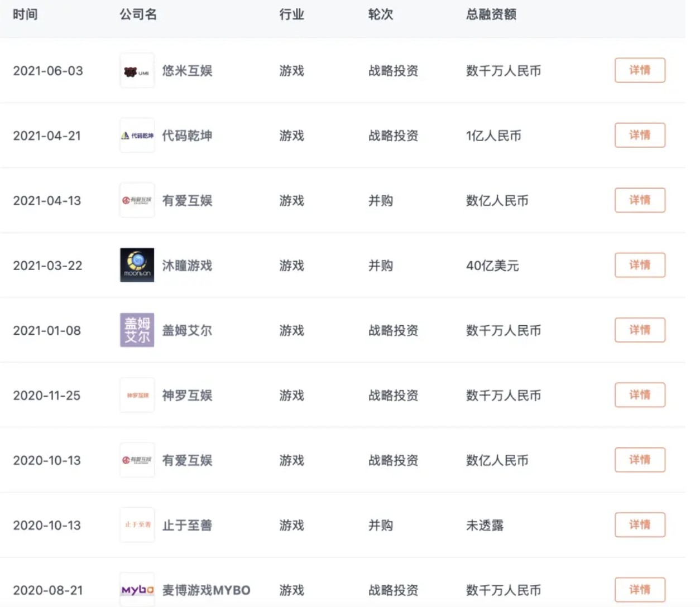Click the 沐瞳游戏 moonton logo
This screenshot has width=700, height=607.
[137, 265]
